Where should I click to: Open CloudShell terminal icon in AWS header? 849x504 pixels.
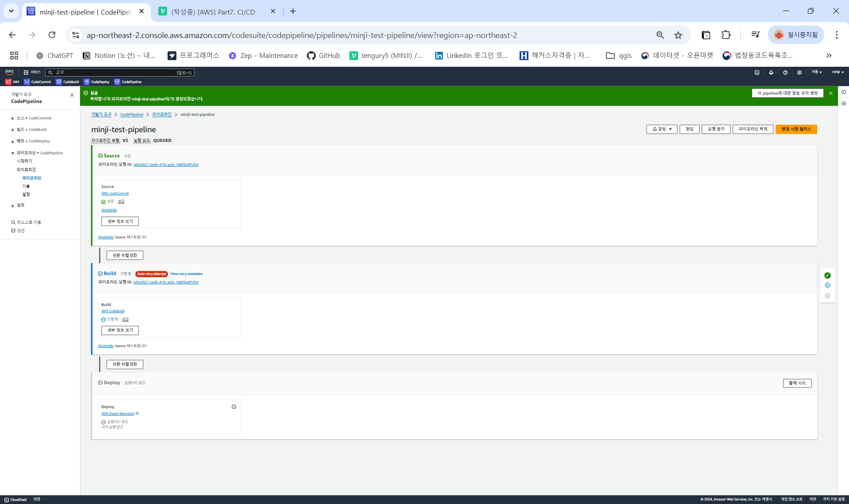(757, 73)
